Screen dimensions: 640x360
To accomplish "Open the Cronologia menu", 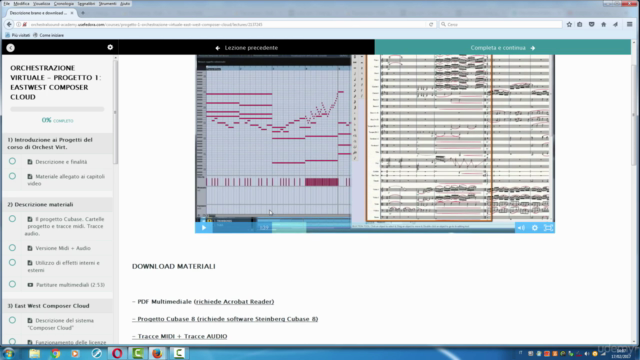I will click(64, 4).
